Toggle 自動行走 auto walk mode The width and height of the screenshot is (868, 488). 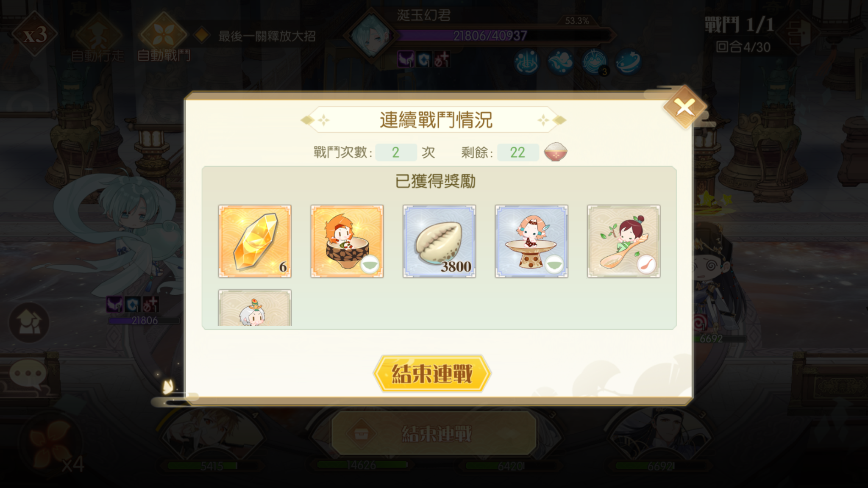(x=98, y=38)
